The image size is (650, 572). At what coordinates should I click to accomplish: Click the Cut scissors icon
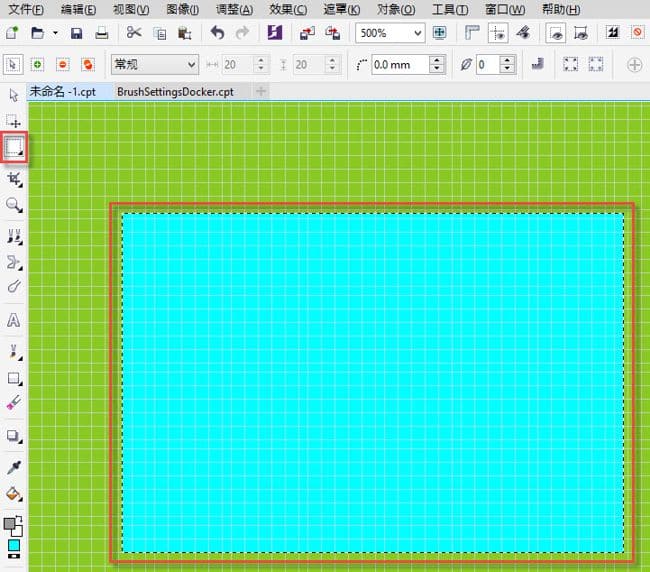tap(134, 32)
